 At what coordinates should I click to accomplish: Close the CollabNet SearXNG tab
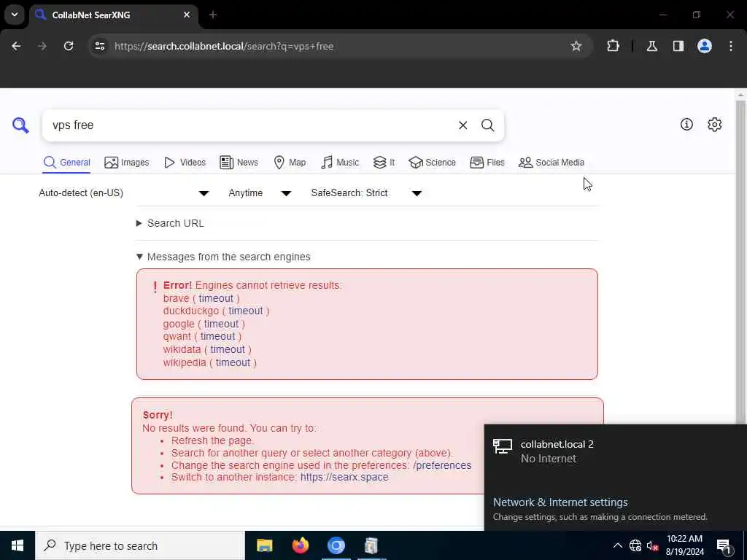(x=187, y=15)
